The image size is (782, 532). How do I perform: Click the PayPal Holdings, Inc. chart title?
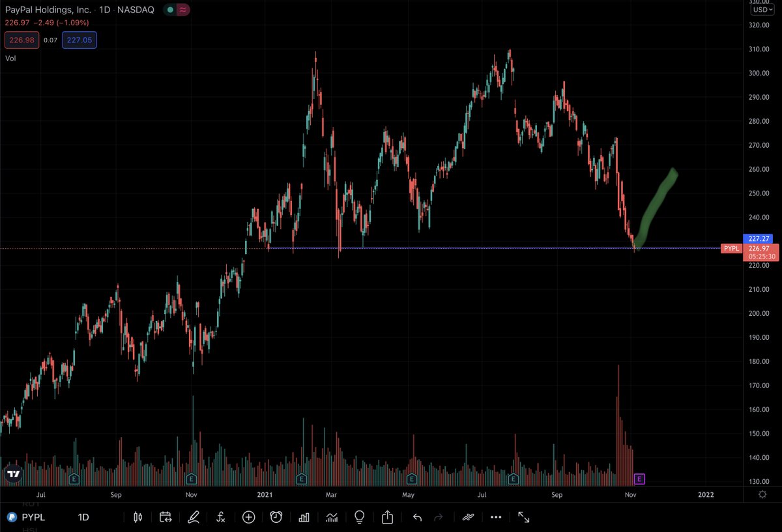[48, 10]
